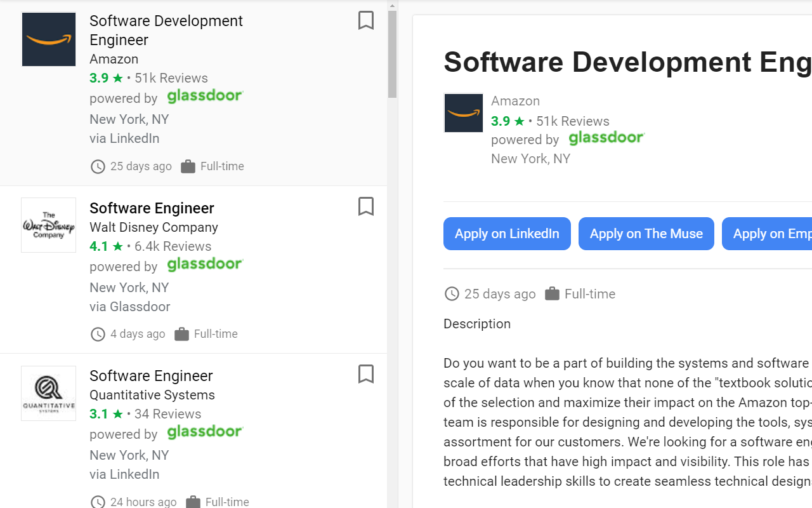812x508 pixels.
Task: Click glassdoor logo in Walt Disney card
Action: 205,264
